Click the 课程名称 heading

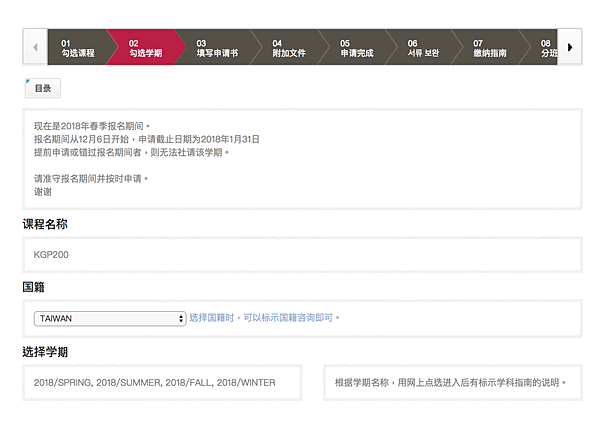pyautogui.click(x=45, y=224)
